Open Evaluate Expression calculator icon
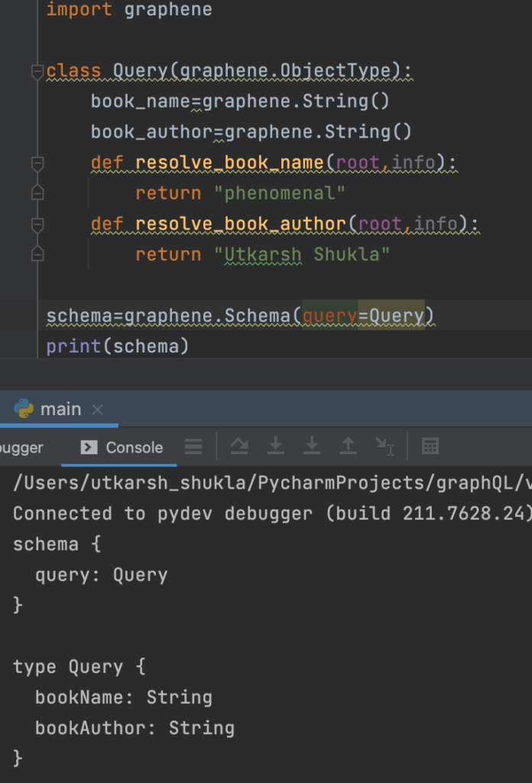 pyautogui.click(x=430, y=447)
